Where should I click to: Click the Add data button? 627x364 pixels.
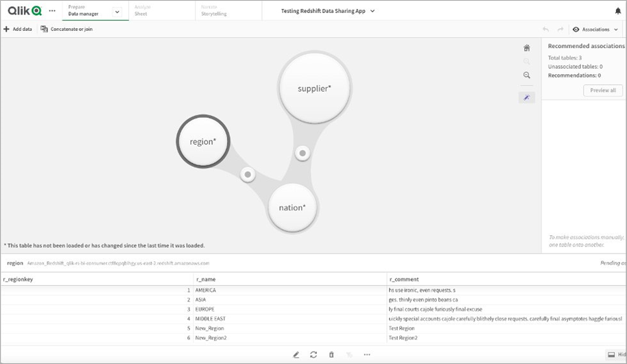coord(18,29)
